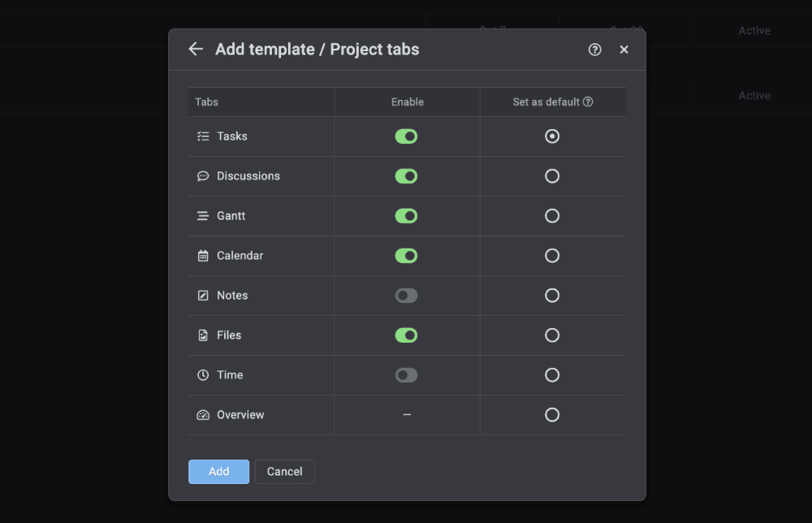Set Overview as the default tab
812x523 pixels.
[x=552, y=415]
